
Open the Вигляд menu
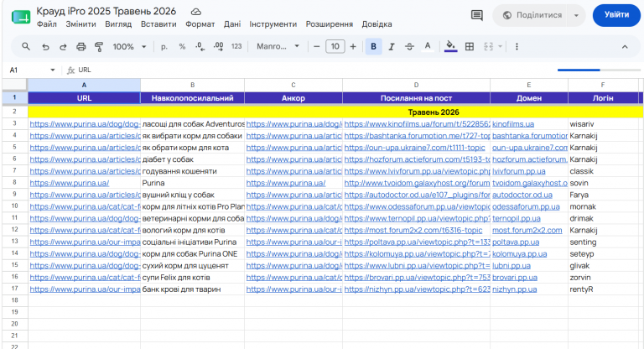click(x=118, y=24)
